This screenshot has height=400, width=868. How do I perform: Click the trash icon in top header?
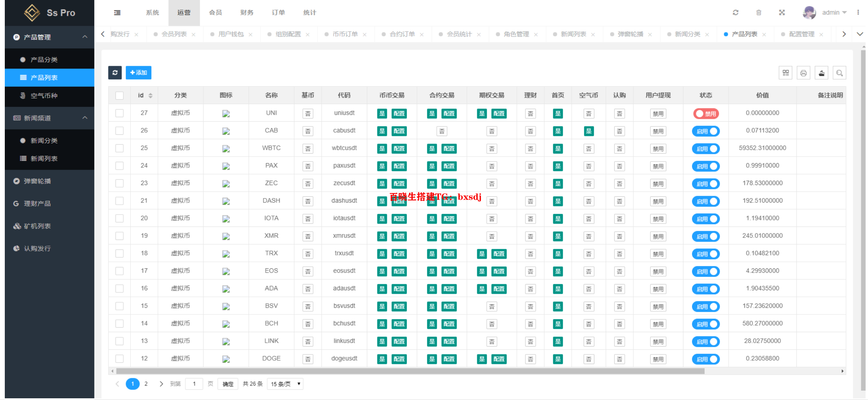point(759,13)
